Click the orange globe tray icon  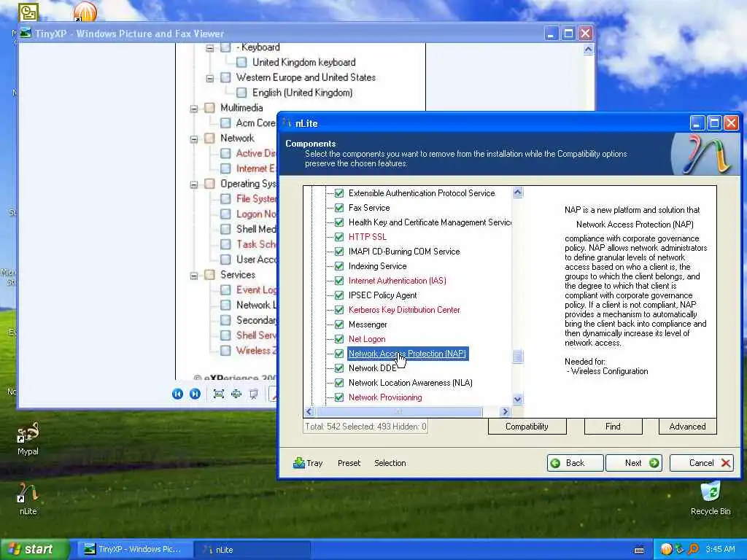click(x=666, y=549)
